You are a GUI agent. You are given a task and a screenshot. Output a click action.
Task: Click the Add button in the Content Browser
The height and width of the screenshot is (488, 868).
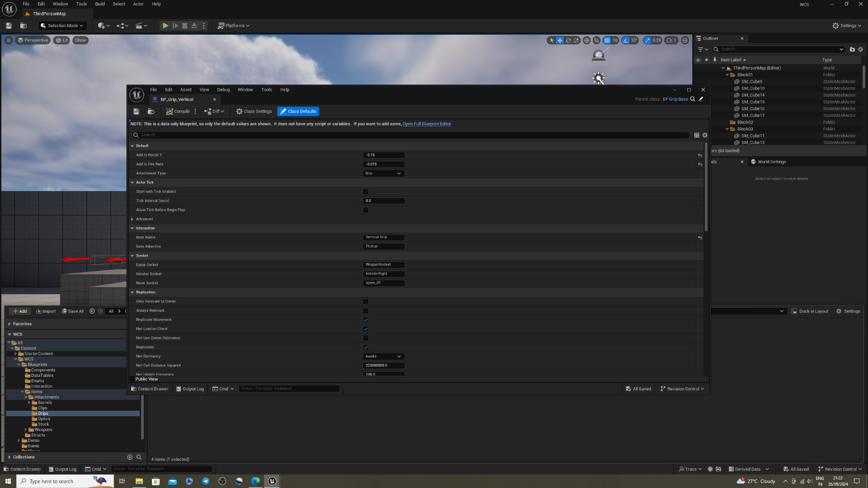pos(20,311)
